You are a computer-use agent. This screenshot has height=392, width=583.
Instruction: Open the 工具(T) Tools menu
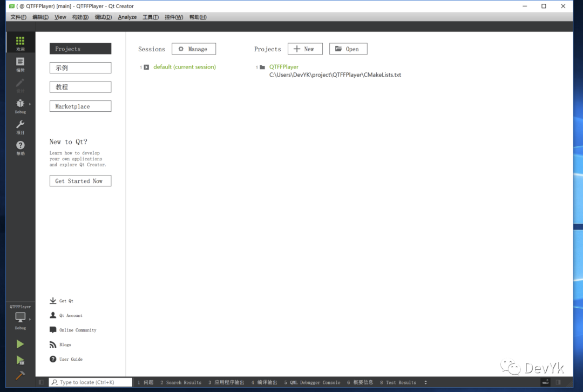(x=151, y=17)
